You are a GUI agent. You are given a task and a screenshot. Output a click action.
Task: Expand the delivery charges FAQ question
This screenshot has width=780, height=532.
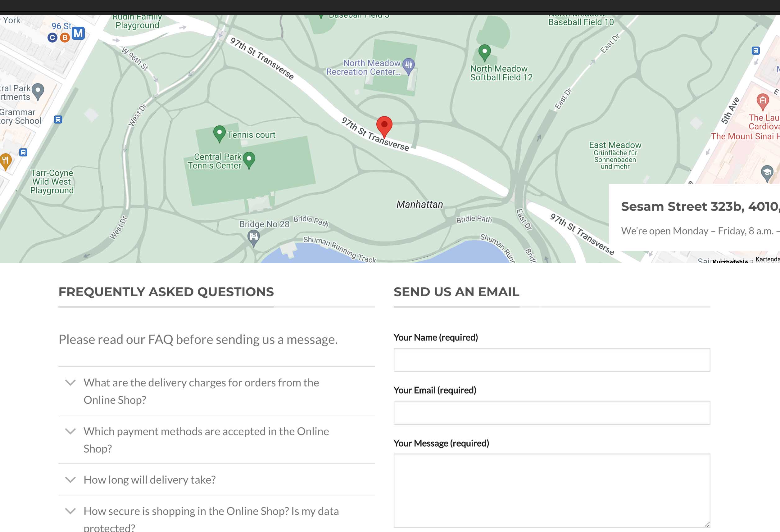(216, 391)
